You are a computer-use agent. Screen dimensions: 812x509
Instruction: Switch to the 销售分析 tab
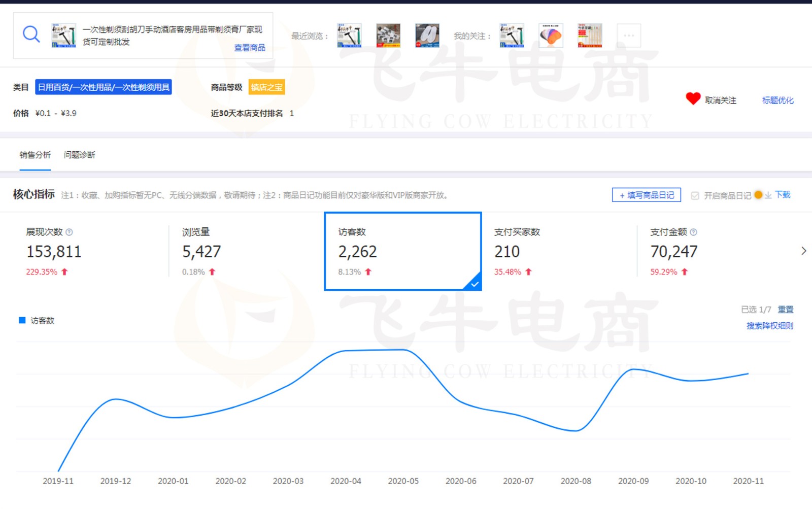[x=35, y=155]
